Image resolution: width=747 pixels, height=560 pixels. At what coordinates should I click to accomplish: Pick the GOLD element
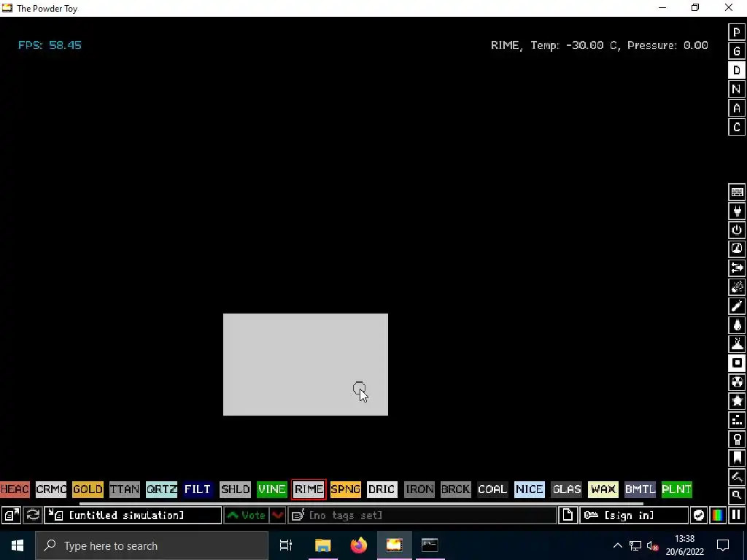88,489
